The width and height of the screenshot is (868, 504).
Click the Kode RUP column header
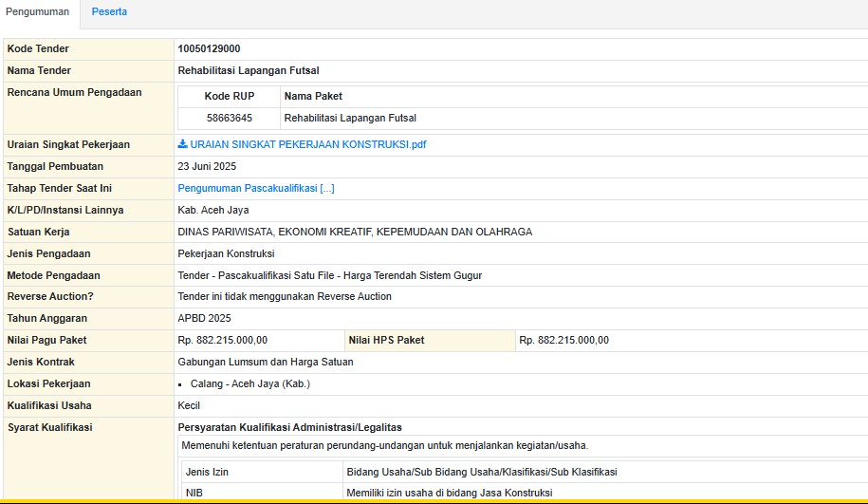(x=229, y=96)
